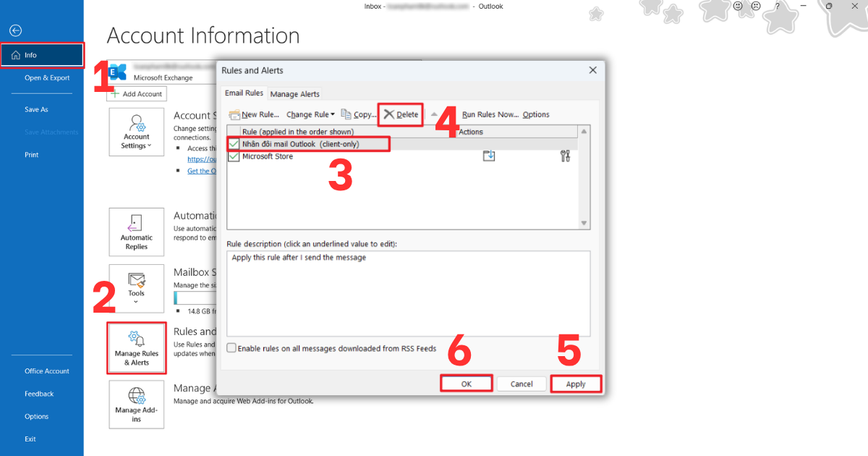Click the 'Actions' column header
This screenshot has width=868, height=456.
tap(471, 132)
